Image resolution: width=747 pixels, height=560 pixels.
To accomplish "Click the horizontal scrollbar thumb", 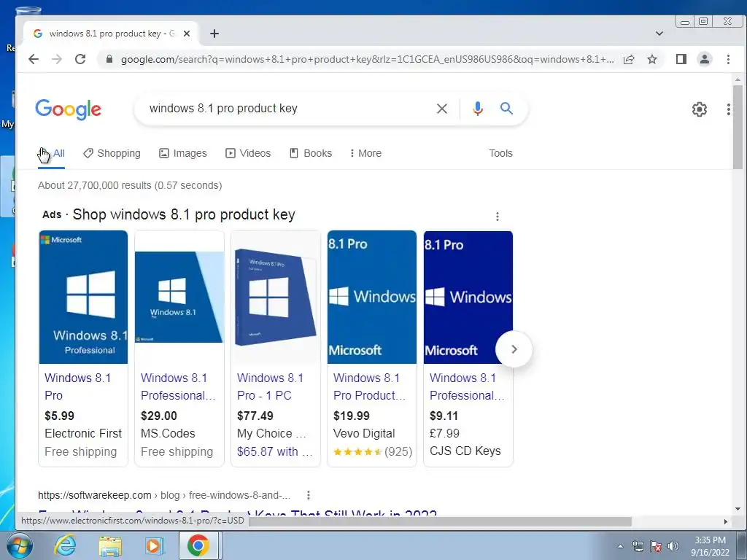I will 440,521.
